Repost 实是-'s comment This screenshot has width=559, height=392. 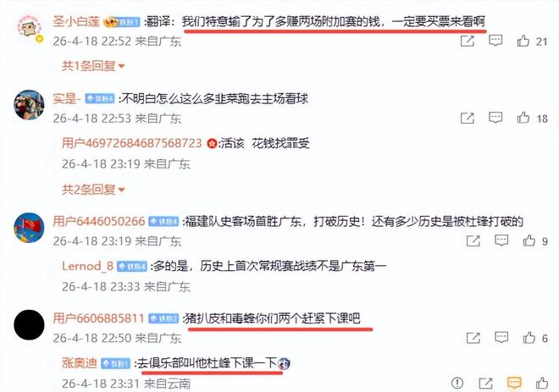click(468, 118)
